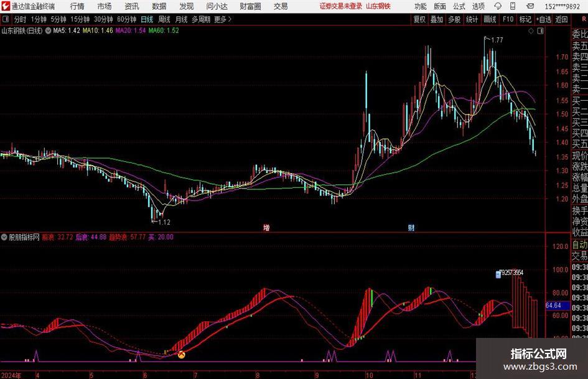
Task: Expand the 股朋指标网 indicator dropdown arrow
Action: coord(4,237)
